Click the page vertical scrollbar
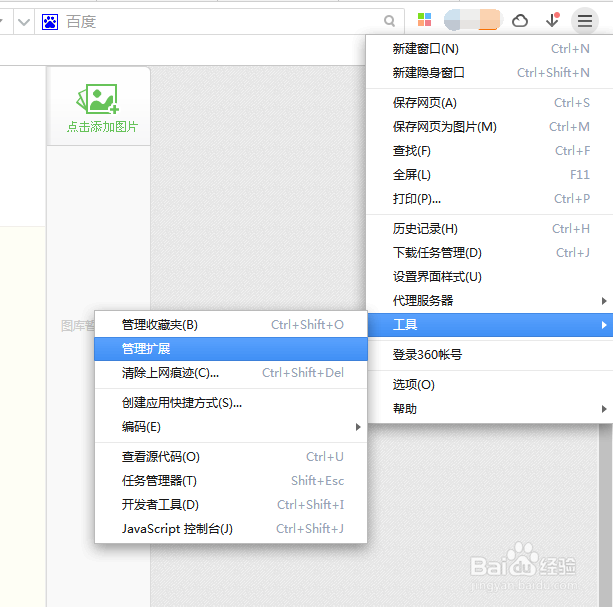 (605, 515)
